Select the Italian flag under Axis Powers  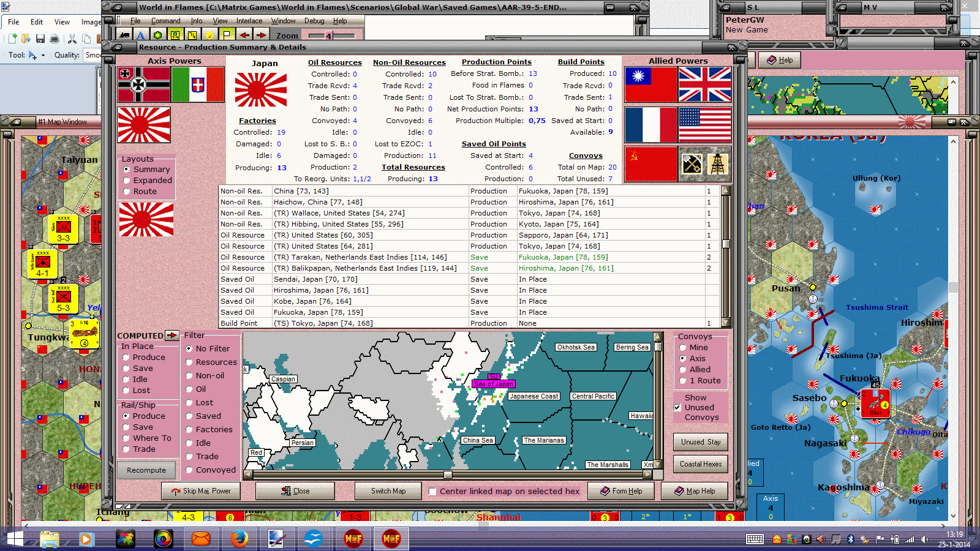coord(198,84)
